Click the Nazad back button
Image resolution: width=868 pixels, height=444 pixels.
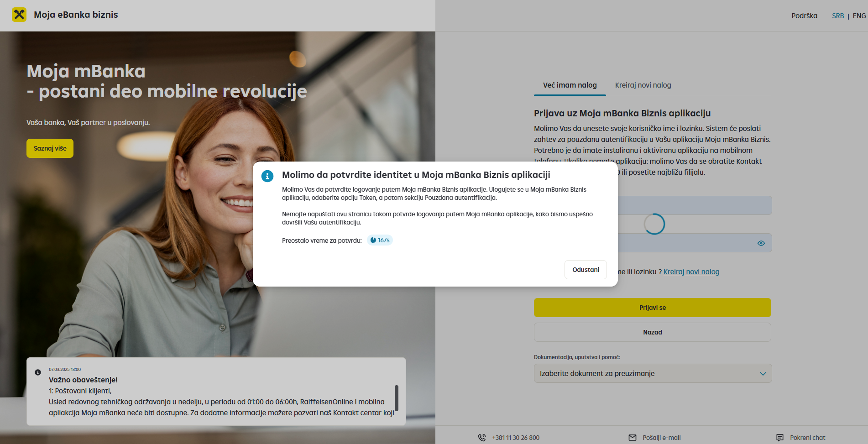(653, 332)
